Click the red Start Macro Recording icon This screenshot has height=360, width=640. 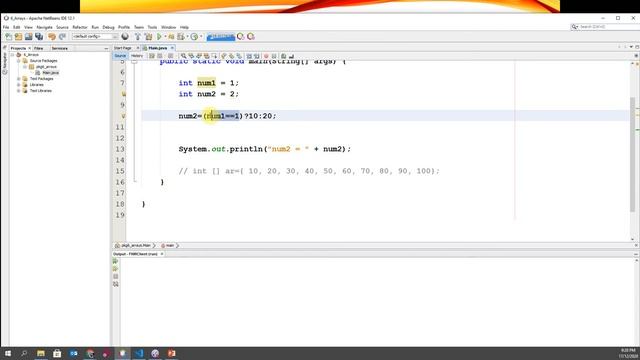point(266,56)
